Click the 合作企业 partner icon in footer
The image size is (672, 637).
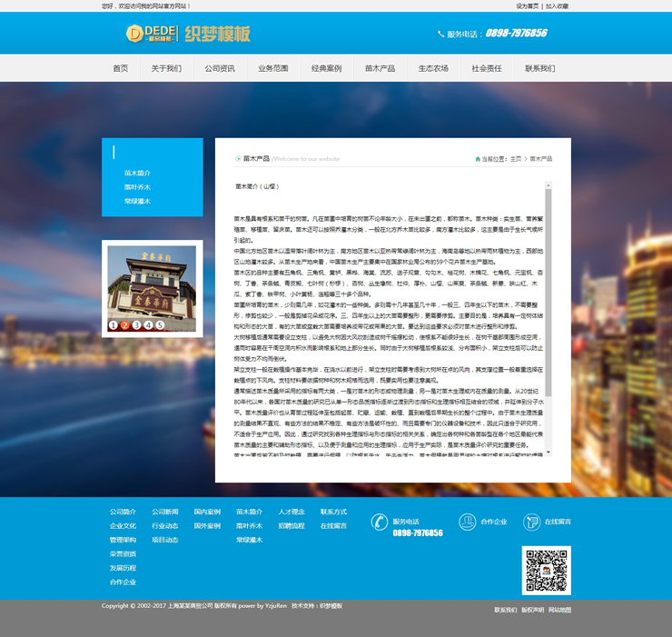[467, 522]
